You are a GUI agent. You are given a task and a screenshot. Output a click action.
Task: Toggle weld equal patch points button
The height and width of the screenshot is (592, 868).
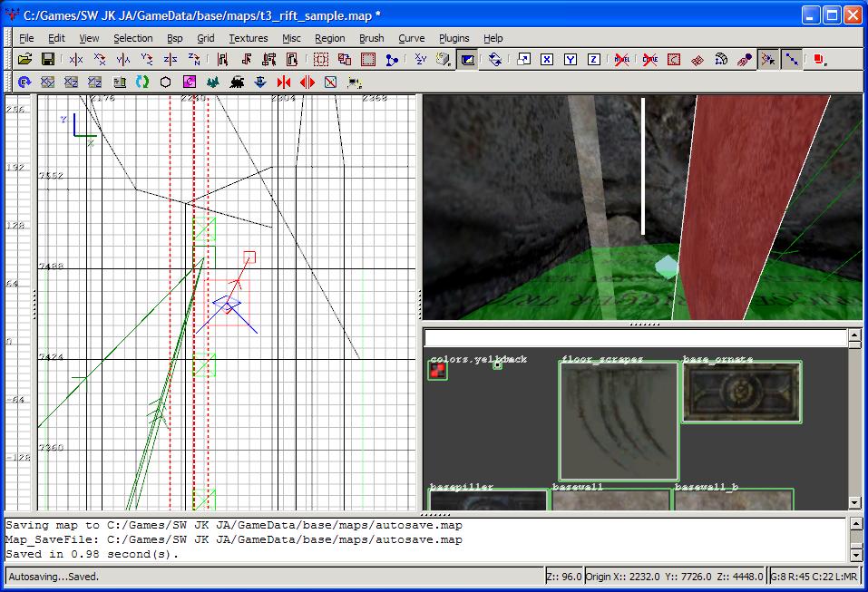click(x=768, y=59)
